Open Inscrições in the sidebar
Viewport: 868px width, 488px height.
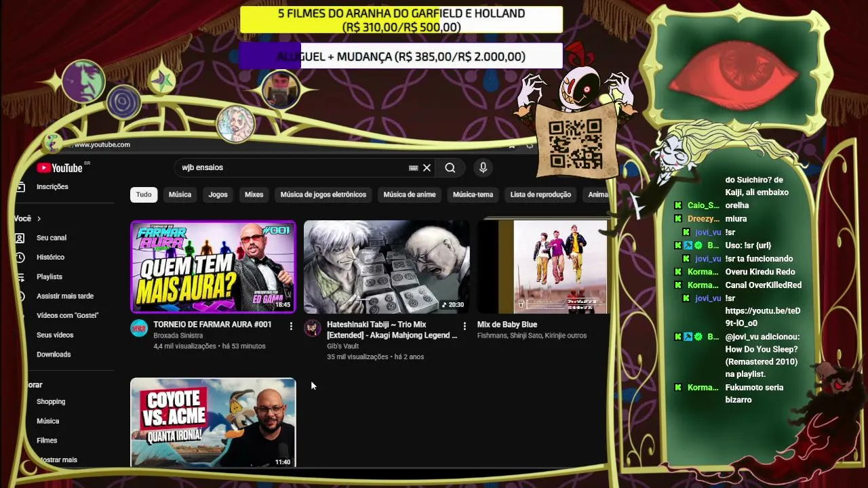(52, 187)
